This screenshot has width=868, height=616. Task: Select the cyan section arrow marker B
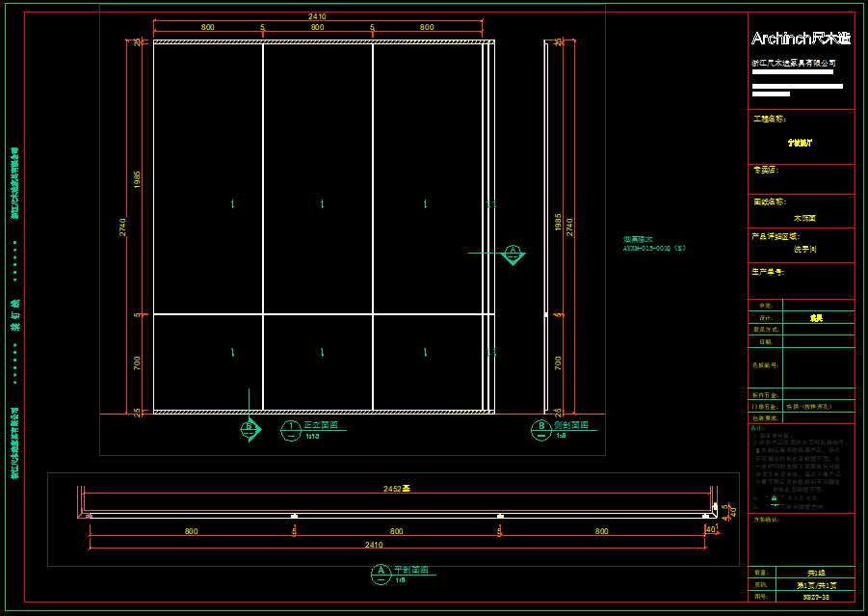tap(249, 427)
